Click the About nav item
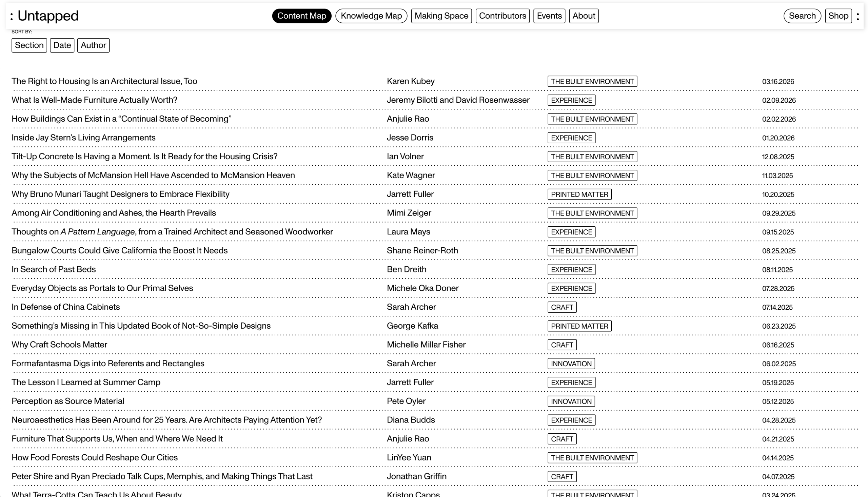Image resolution: width=868 pixels, height=497 pixels. (584, 16)
